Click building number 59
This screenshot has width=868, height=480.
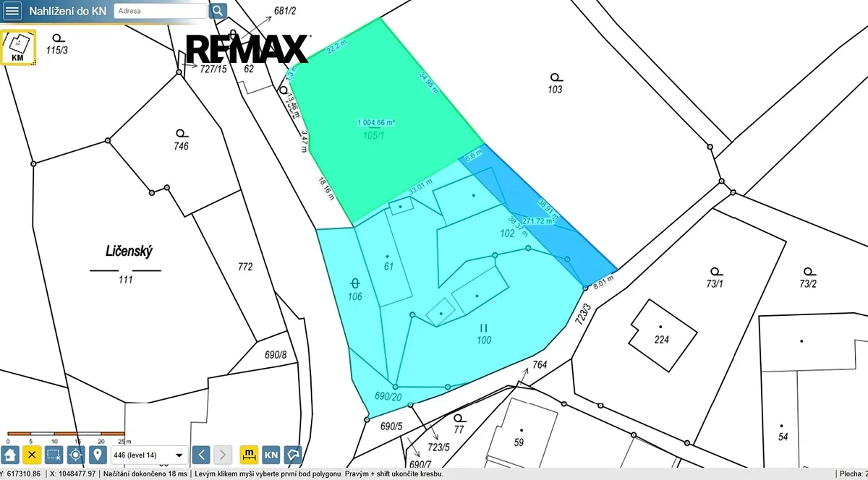[519, 442]
